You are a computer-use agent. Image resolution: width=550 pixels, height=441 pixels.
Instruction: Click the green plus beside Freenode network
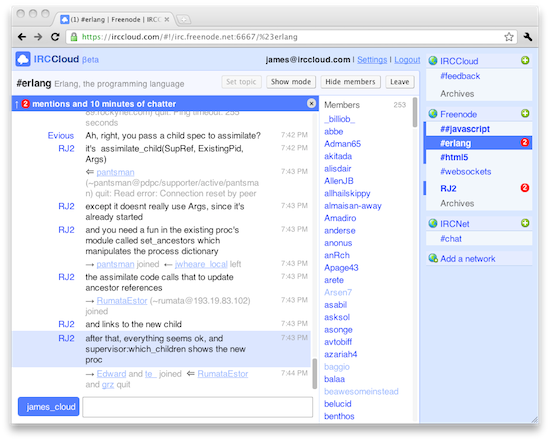point(525,113)
